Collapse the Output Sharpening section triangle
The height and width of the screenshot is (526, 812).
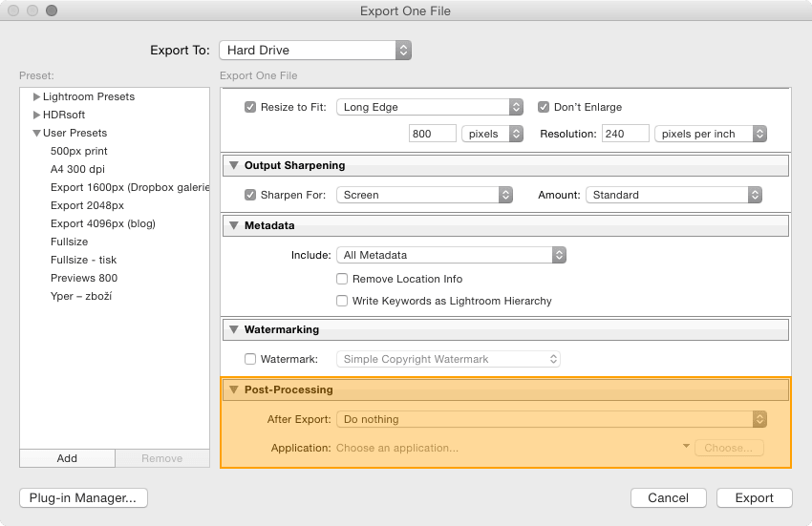pyautogui.click(x=233, y=165)
